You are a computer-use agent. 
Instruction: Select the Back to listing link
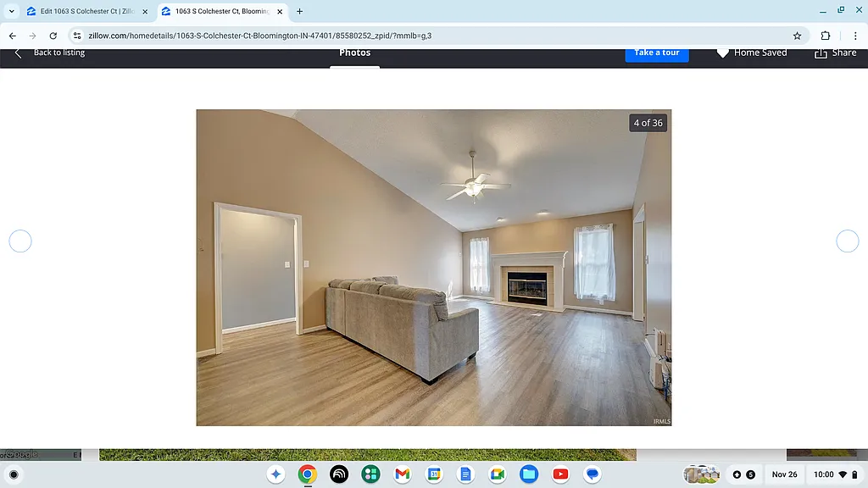[58, 53]
